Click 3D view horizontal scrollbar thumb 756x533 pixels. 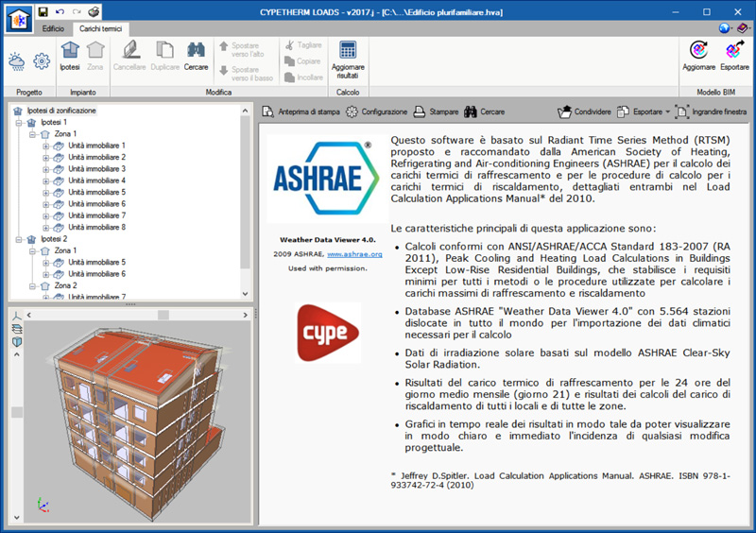click(163, 315)
